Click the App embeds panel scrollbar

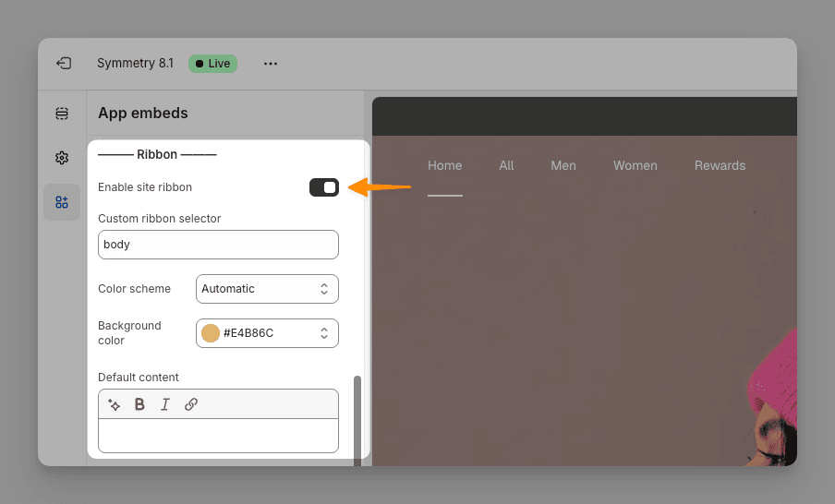pos(357,415)
